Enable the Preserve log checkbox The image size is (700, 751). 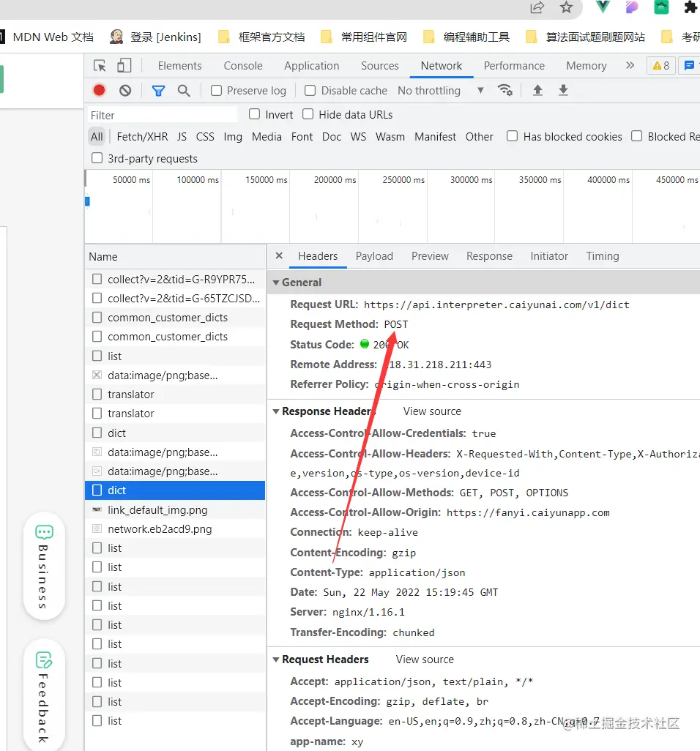pos(217,91)
